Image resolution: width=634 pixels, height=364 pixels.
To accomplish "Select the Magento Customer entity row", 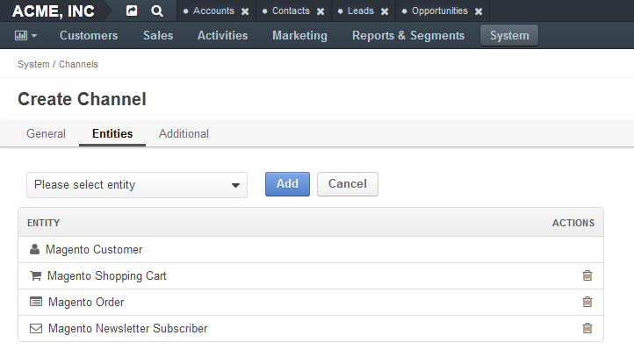I will coord(311,250).
